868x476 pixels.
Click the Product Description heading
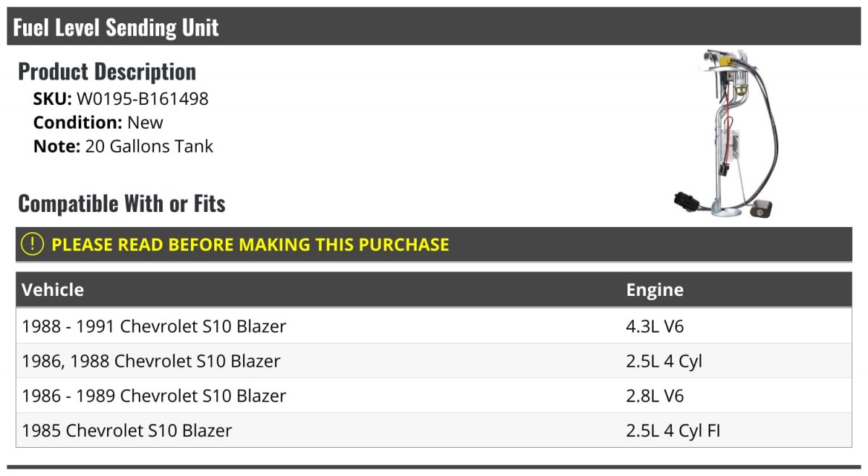pyautogui.click(x=107, y=72)
